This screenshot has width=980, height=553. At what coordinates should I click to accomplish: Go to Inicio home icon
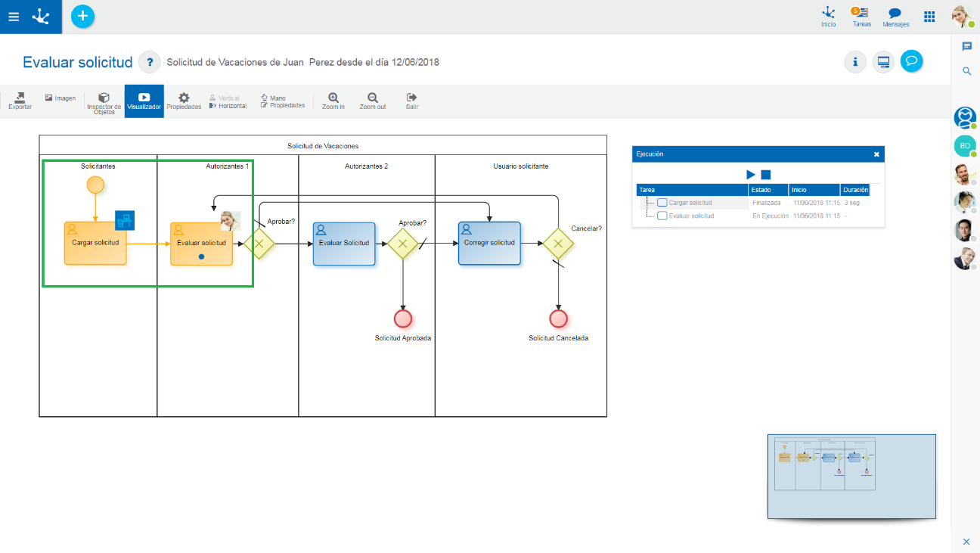pos(829,17)
